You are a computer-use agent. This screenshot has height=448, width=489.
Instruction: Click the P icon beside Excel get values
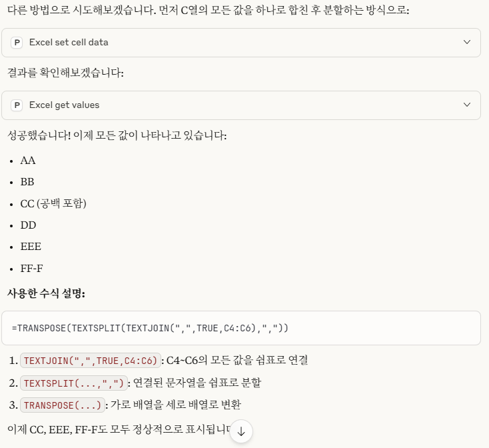click(x=17, y=105)
